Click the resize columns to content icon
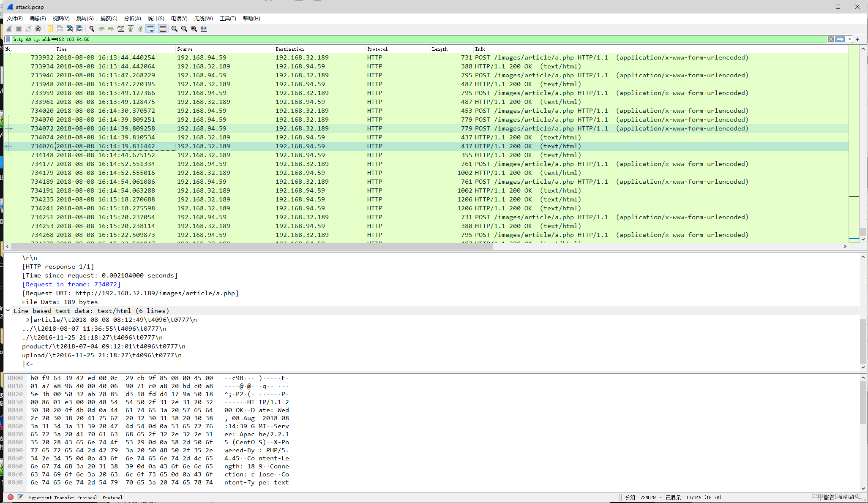 tap(204, 29)
